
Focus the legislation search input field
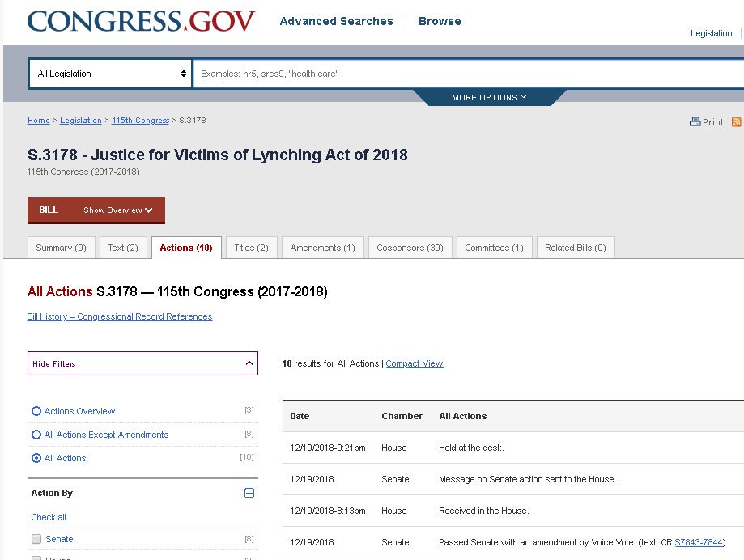[x=470, y=74]
